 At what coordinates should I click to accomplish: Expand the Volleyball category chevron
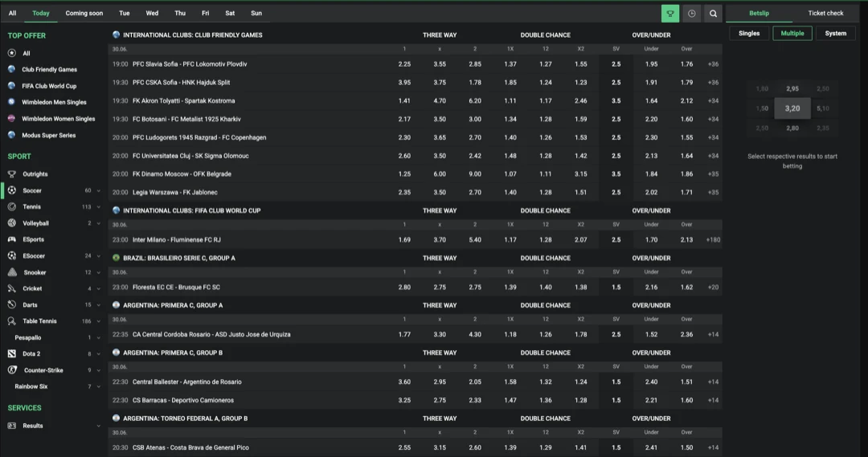pyautogui.click(x=99, y=223)
